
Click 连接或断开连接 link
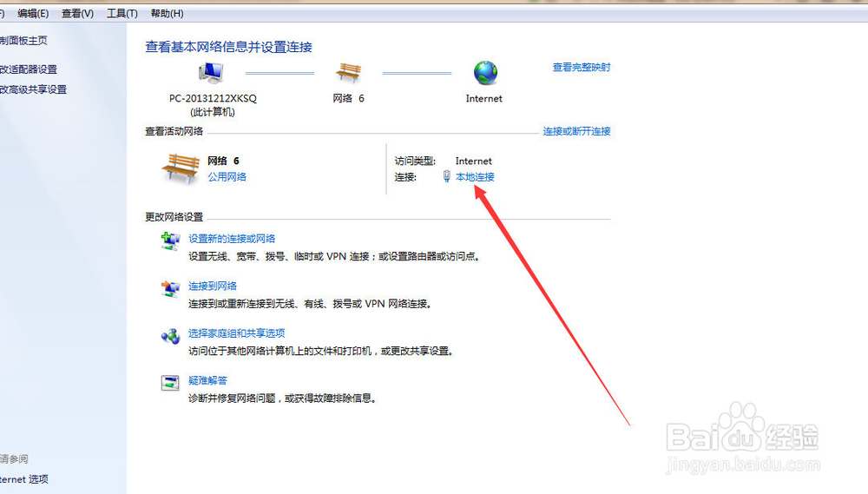[576, 131]
